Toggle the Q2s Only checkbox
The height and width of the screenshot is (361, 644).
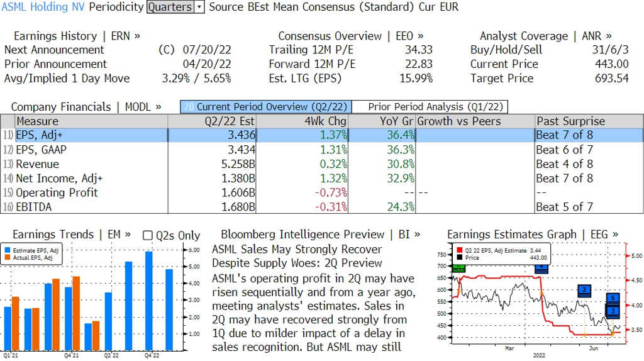(x=147, y=235)
